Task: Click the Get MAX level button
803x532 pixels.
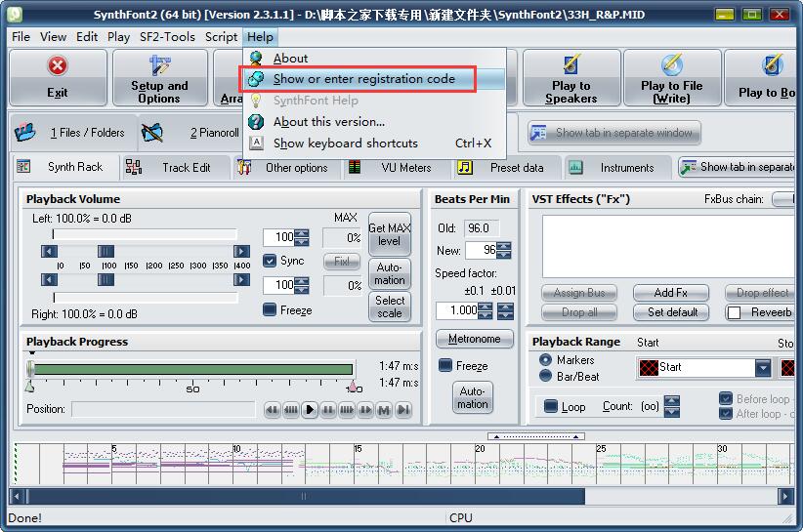Action: (x=389, y=234)
